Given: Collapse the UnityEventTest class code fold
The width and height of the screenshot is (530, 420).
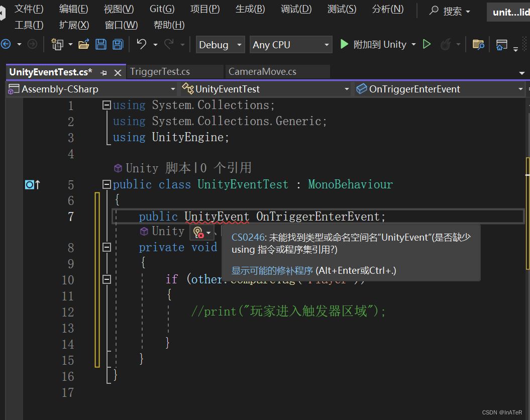Looking at the screenshot, I should point(107,184).
